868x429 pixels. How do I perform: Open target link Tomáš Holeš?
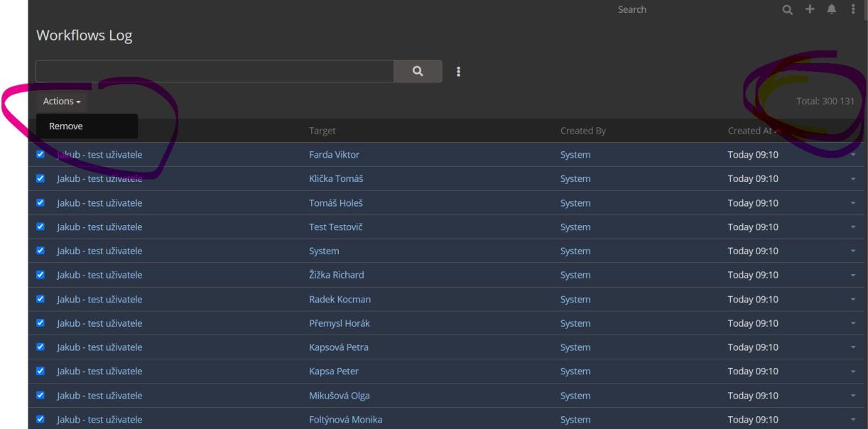pos(337,203)
